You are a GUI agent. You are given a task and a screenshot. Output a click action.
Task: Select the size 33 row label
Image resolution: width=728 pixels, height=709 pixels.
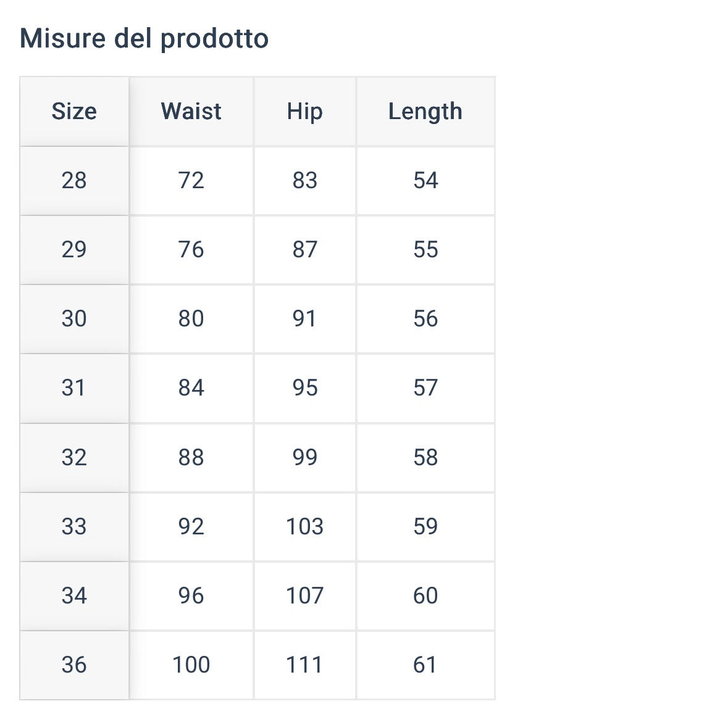pos(74,526)
